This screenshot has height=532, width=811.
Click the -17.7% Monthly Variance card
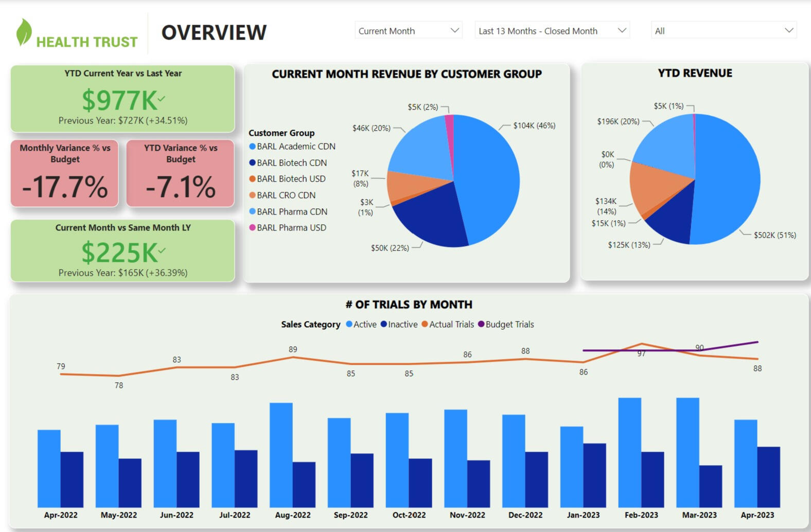click(65, 174)
